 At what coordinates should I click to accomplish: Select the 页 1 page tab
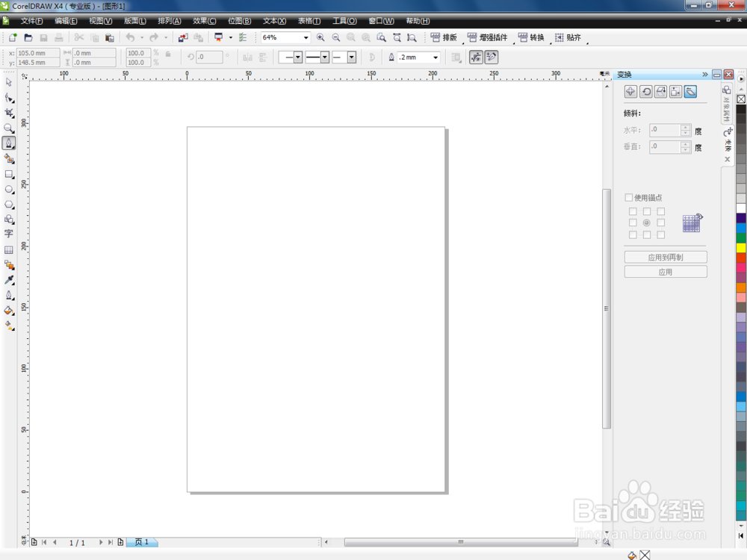tap(141, 542)
